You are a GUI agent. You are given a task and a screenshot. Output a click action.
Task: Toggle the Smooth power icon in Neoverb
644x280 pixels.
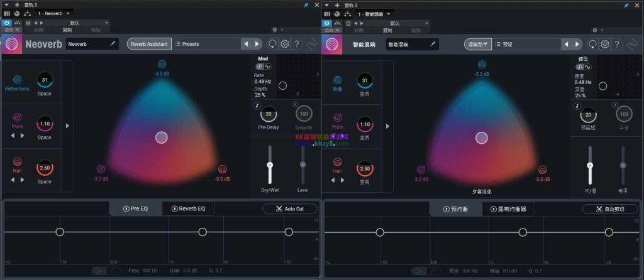coord(295,105)
